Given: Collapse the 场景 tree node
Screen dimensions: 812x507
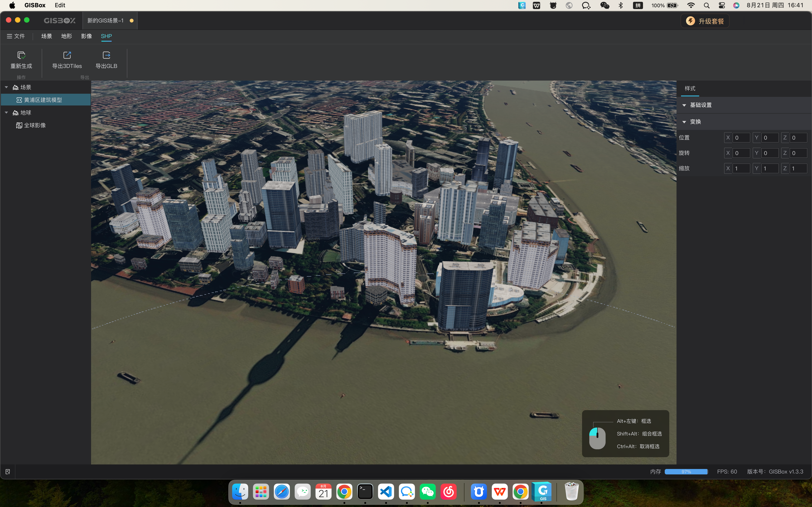Looking at the screenshot, I should 6,87.
